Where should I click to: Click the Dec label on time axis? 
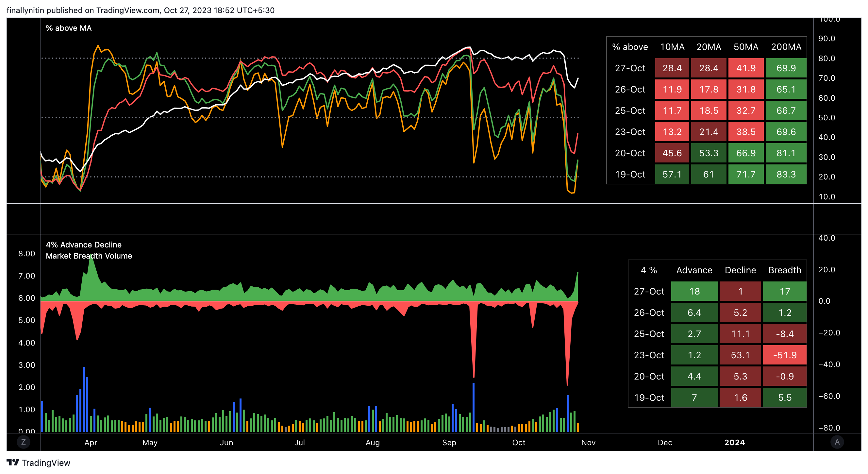tap(665, 443)
